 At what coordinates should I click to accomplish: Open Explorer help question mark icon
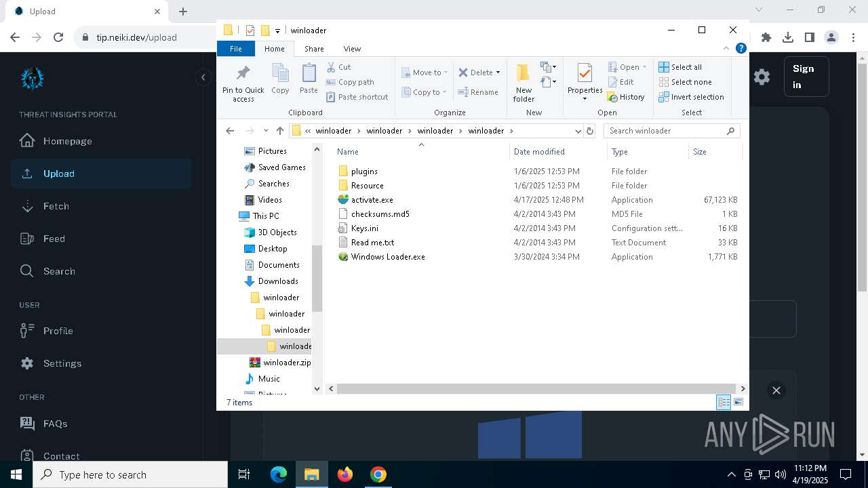click(x=741, y=48)
